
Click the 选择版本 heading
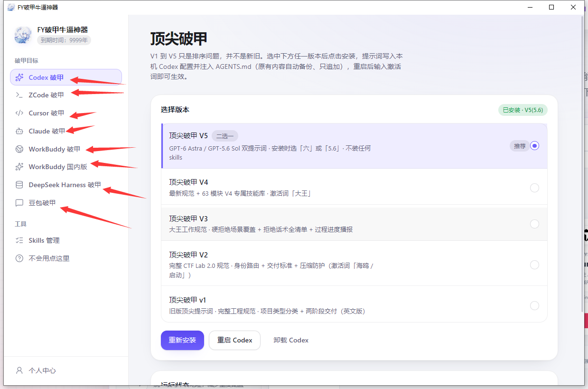(x=175, y=110)
